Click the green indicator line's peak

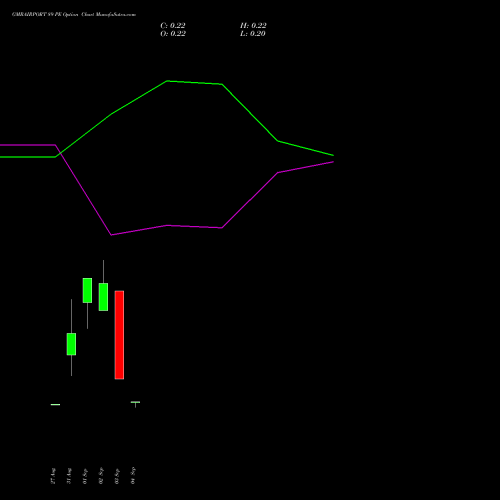[x=167, y=81]
